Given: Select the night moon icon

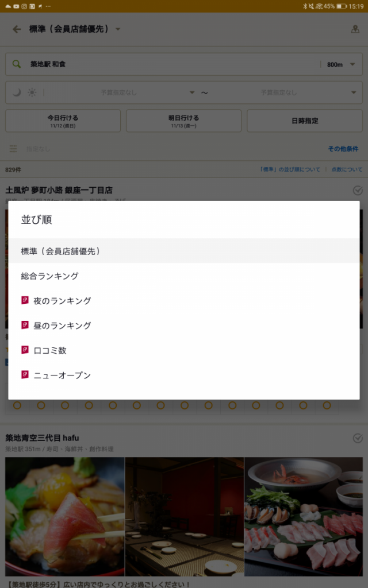Looking at the screenshot, I should click(x=17, y=92).
